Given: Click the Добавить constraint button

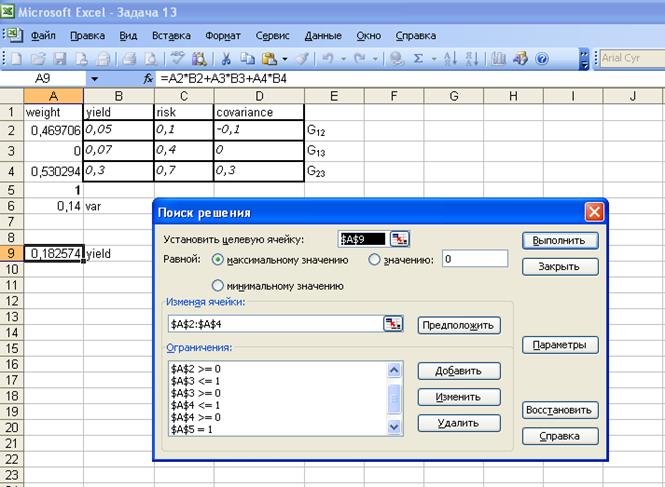Looking at the screenshot, I should coord(458,370).
